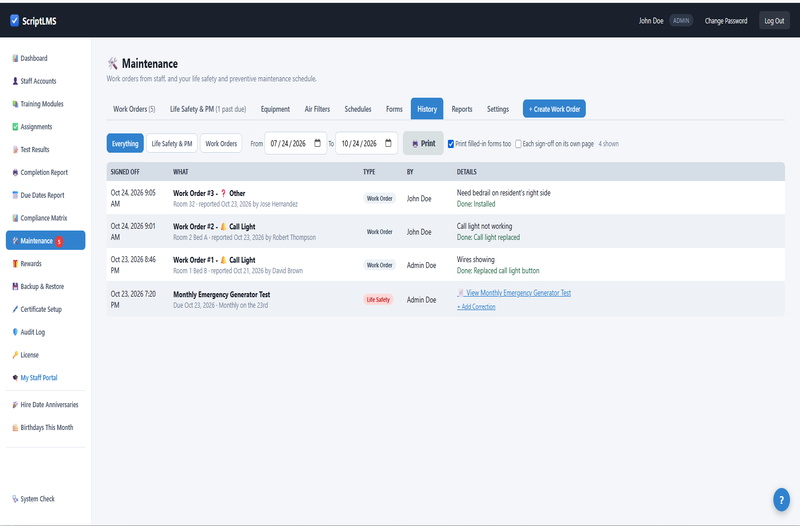Open the Air Filters tab
This screenshot has height=526, width=800.
pos(317,109)
